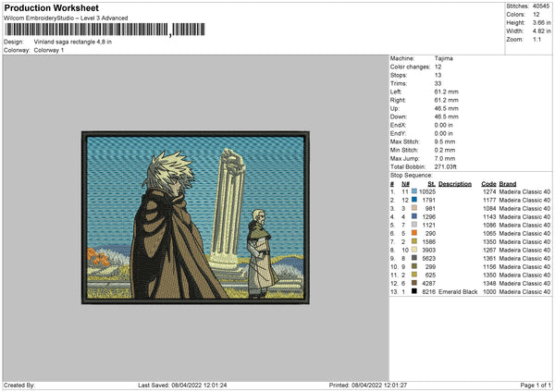Click the Stitches value '40545'
Viewport: 555px width, 392px height.
541,6
